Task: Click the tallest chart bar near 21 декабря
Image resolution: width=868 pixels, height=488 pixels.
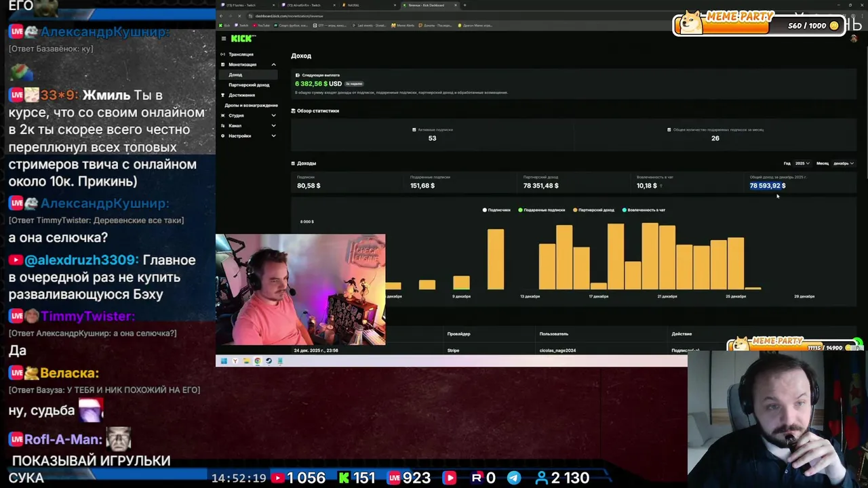Action: pyautogui.click(x=650, y=256)
